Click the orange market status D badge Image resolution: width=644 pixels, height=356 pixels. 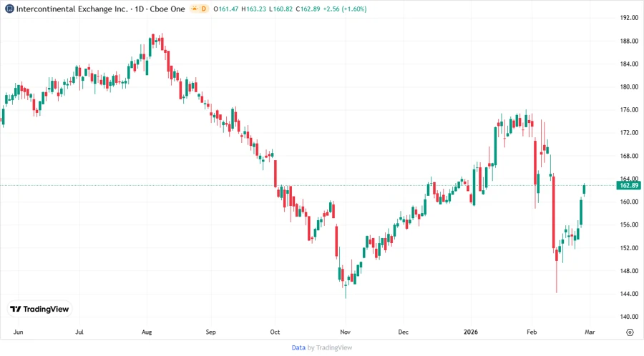click(200, 9)
